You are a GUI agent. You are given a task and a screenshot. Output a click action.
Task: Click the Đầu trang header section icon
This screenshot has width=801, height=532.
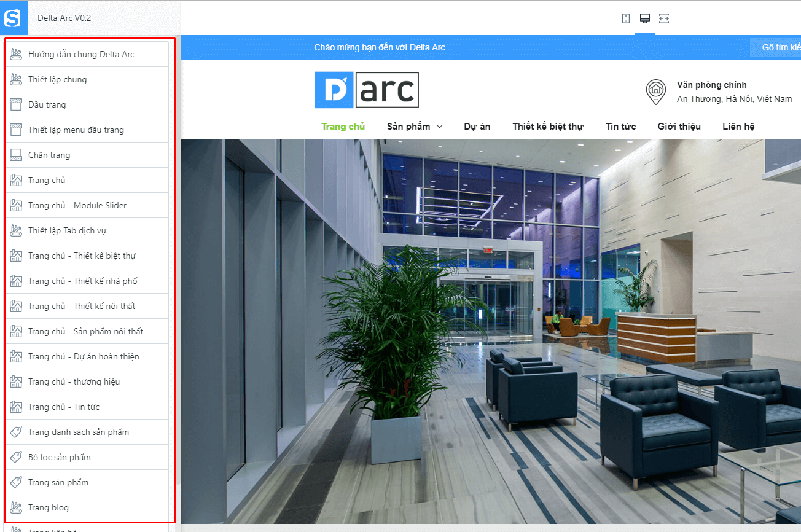click(x=17, y=104)
